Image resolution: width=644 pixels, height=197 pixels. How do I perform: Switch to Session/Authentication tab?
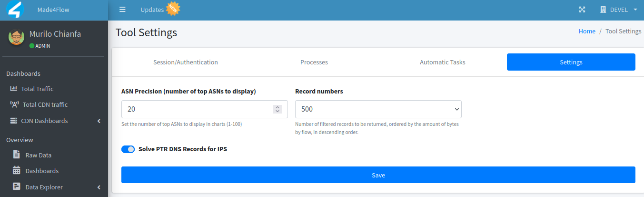186,62
